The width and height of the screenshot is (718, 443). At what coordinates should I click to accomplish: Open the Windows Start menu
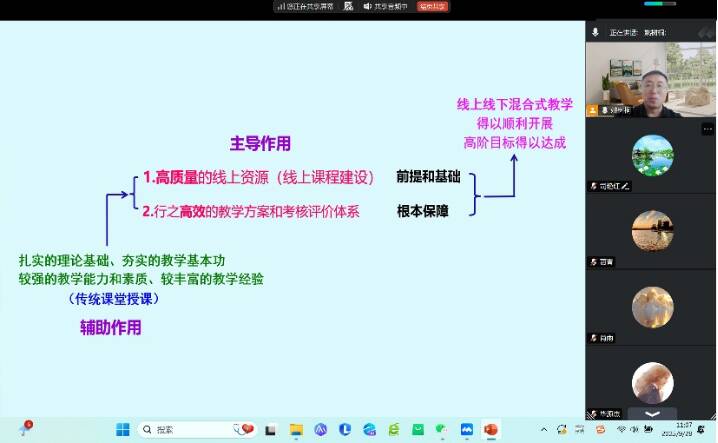coord(122,430)
